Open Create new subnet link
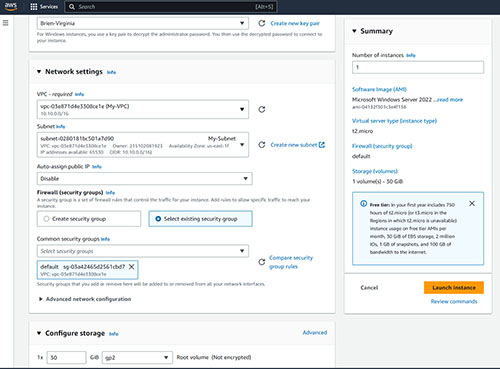 [x=297, y=145]
